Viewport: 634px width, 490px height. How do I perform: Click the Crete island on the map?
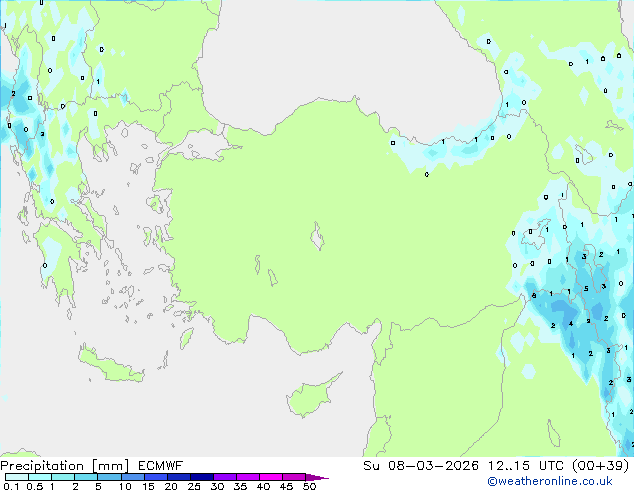point(109,366)
